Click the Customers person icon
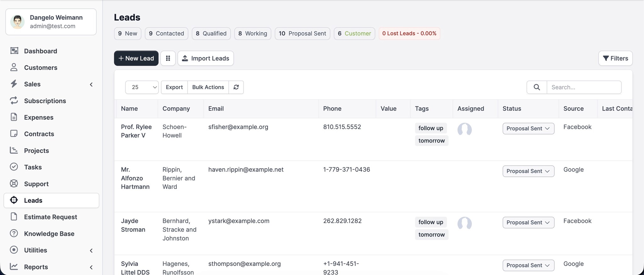 14,67
